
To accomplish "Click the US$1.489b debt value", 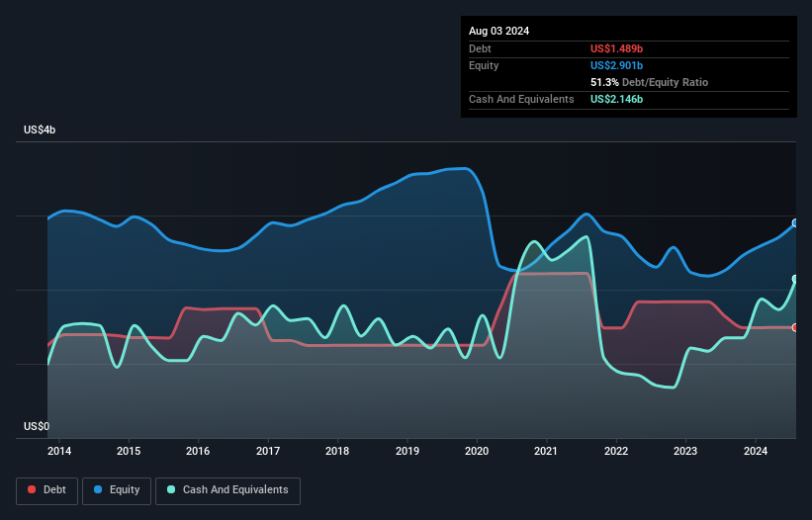I will tap(616, 48).
